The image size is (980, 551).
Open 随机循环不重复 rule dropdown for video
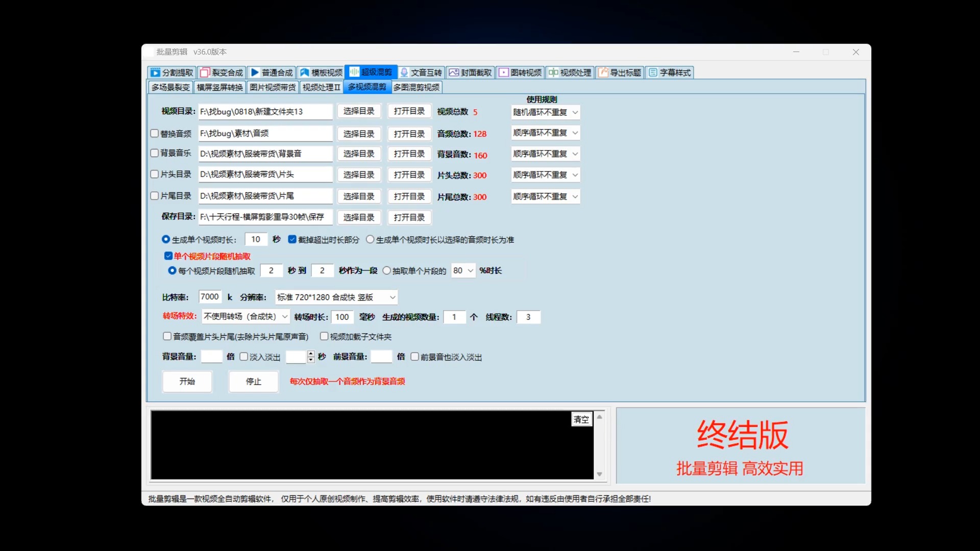pyautogui.click(x=546, y=112)
